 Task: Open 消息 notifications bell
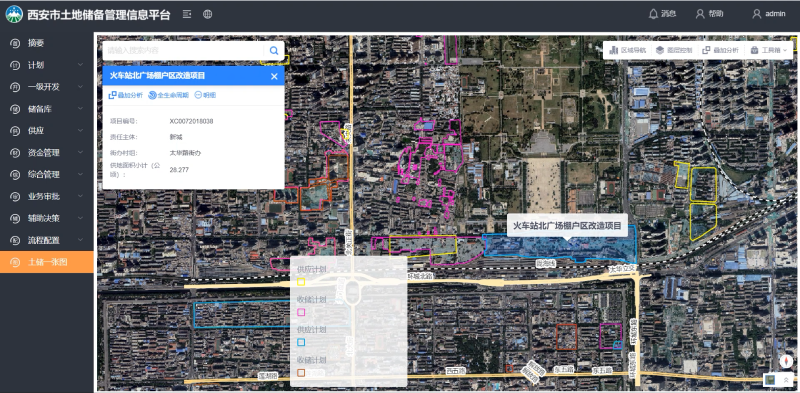(662, 14)
